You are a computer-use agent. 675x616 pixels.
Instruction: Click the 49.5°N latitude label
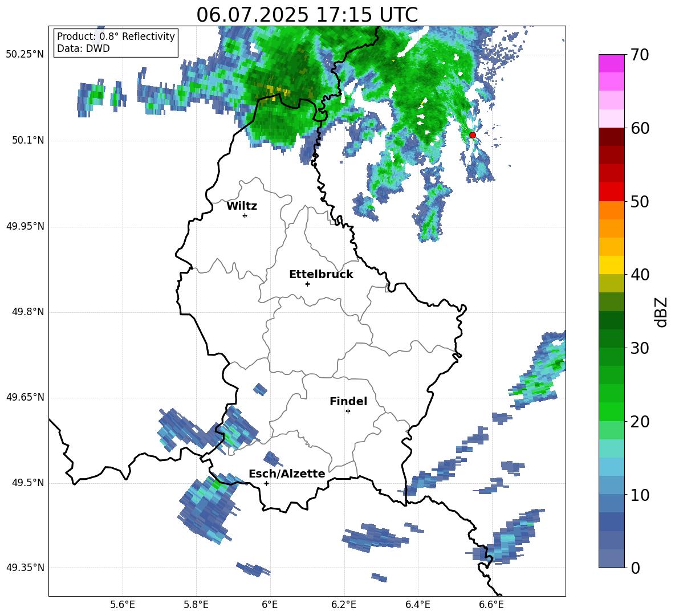[x=28, y=483]
